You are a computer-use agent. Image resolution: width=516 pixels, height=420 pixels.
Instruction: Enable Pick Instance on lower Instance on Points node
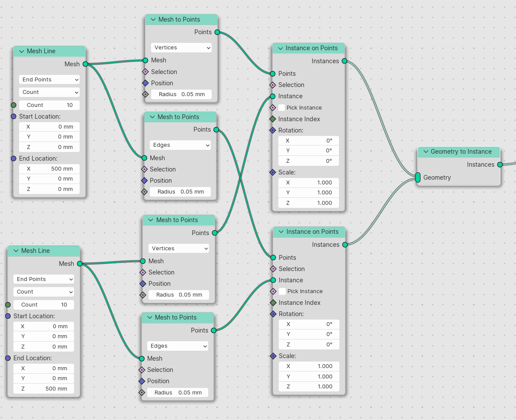tap(282, 291)
